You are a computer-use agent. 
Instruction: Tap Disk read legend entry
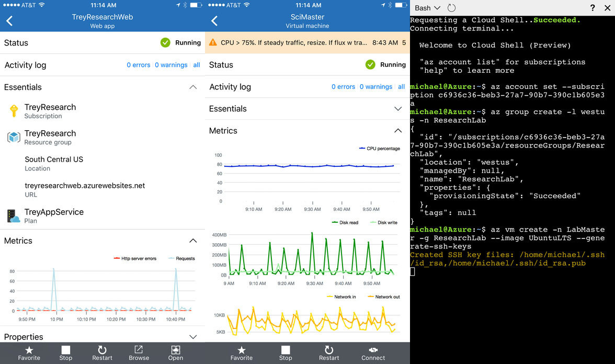345,222
